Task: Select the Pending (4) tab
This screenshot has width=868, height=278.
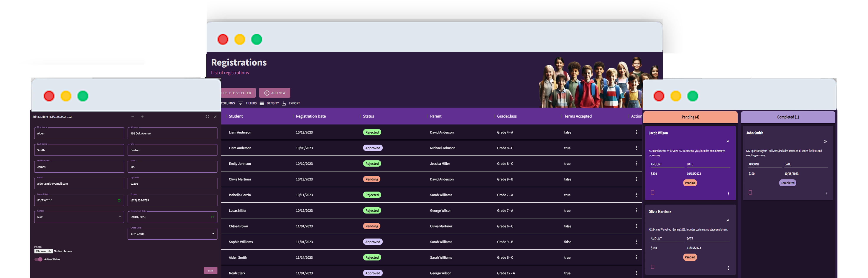Action: tap(690, 117)
